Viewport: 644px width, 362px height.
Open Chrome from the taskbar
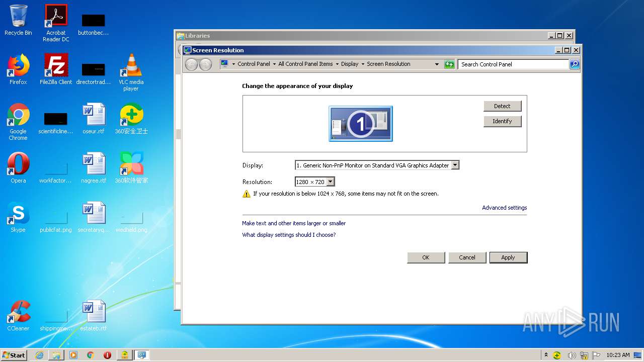coord(91,355)
